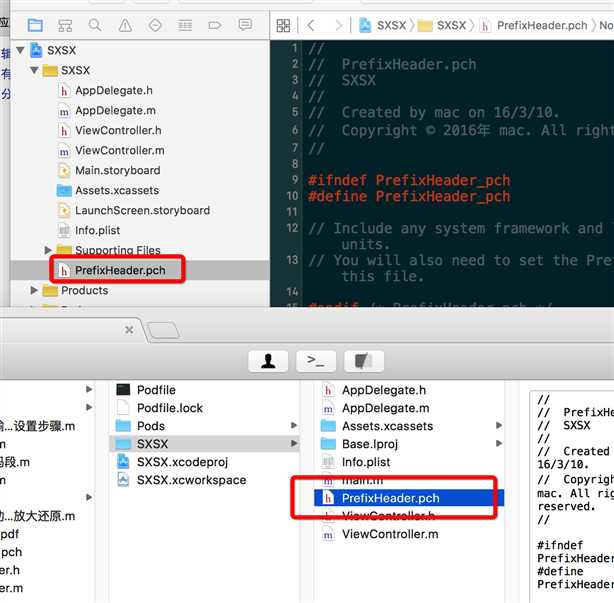The height and width of the screenshot is (603, 614).
Task: Click PrefixHeader.pch in the breadcrumb bar
Action: tap(533, 25)
